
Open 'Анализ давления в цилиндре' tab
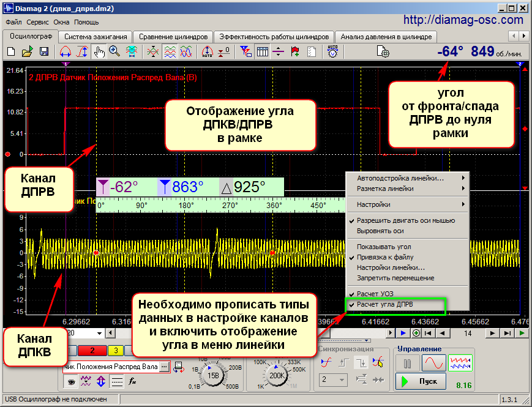(x=386, y=37)
